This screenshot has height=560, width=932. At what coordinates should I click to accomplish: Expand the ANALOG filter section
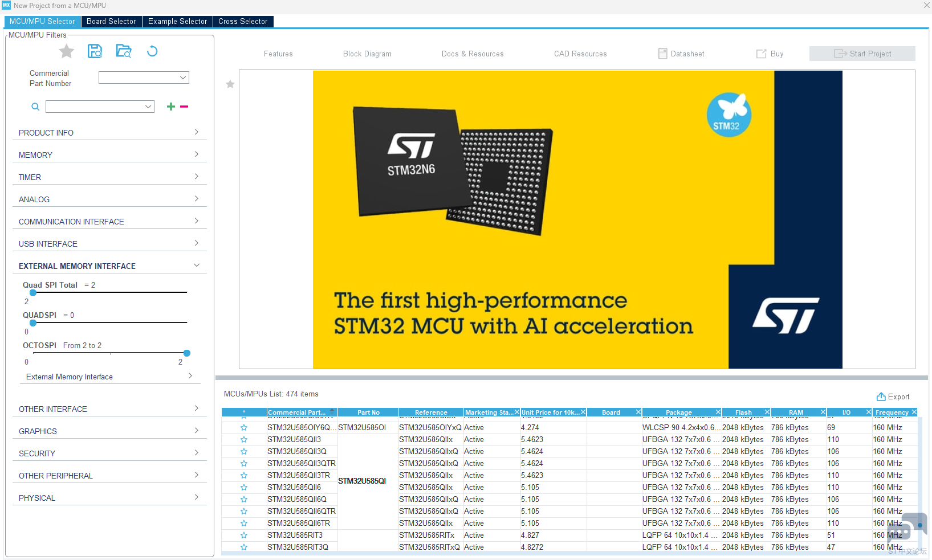pyautogui.click(x=109, y=199)
